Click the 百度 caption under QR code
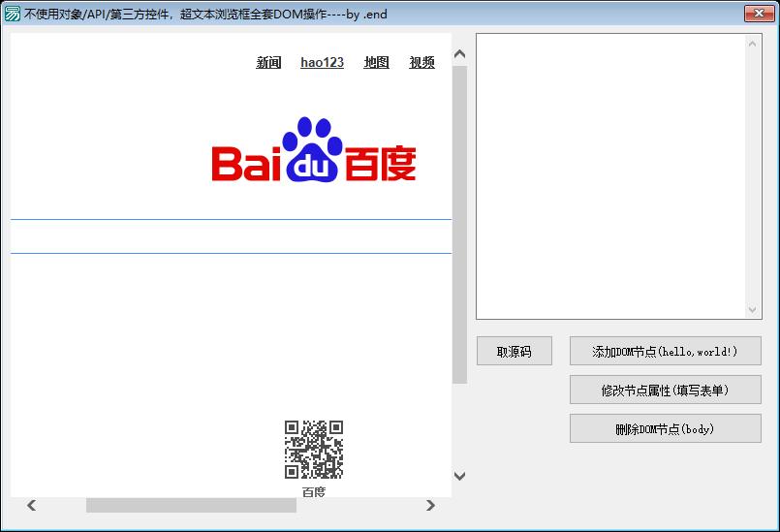The height and width of the screenshot is (532, 780). click(314, 491)
